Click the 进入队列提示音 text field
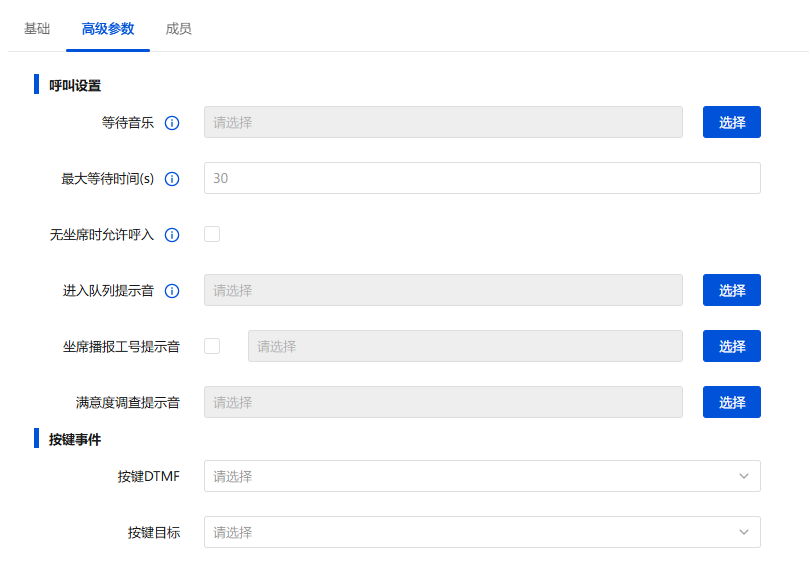 (443, 290)
